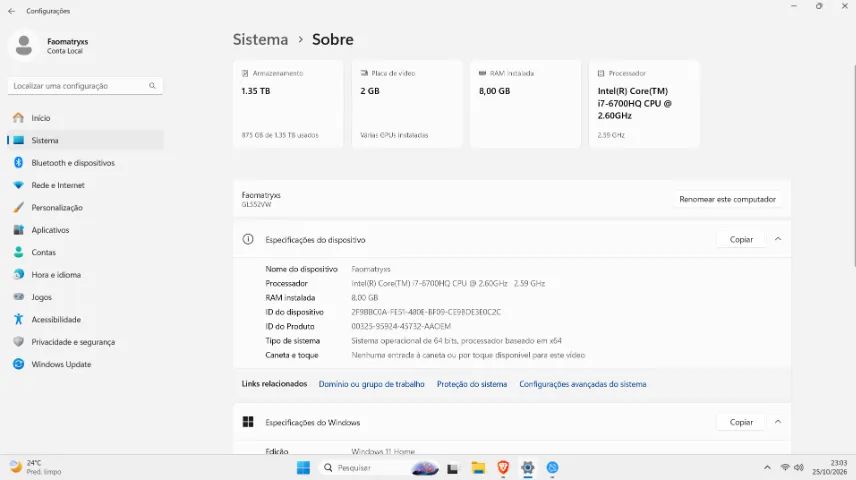
Task: Open the Armazenamento card
Action: tap(288, 104)
